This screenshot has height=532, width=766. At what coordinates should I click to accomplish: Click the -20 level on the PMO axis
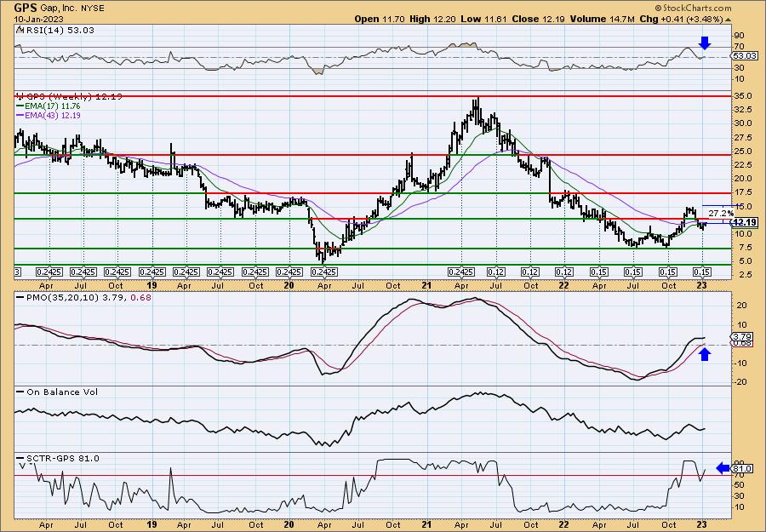tap(739, 381)
